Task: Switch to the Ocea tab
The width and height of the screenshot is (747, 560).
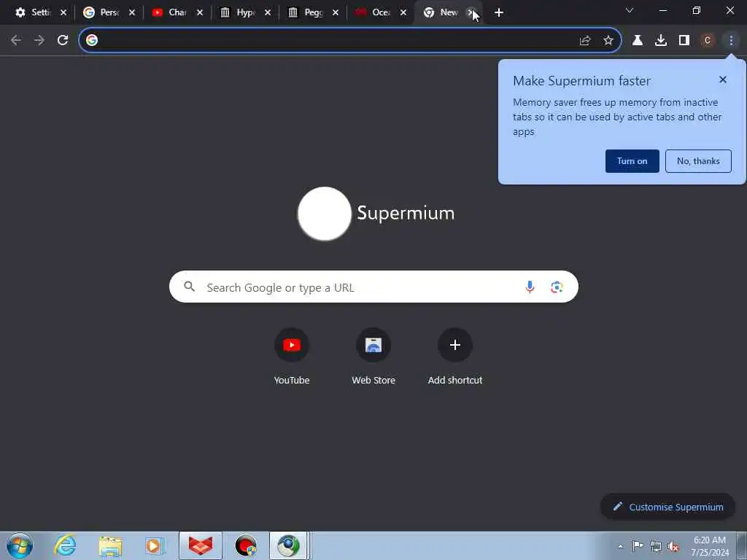Action: click(373, 13)
